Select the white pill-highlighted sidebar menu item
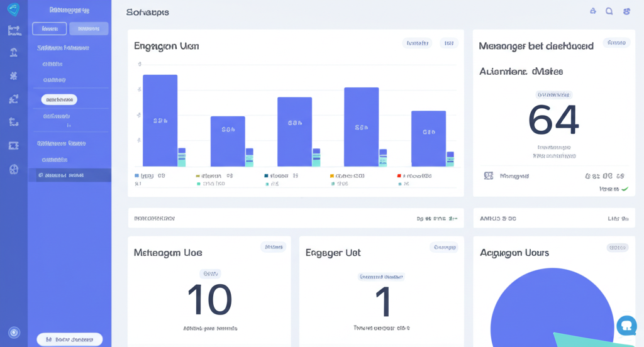This screenshot has height=347, width=644. click(x=59, y=99)
